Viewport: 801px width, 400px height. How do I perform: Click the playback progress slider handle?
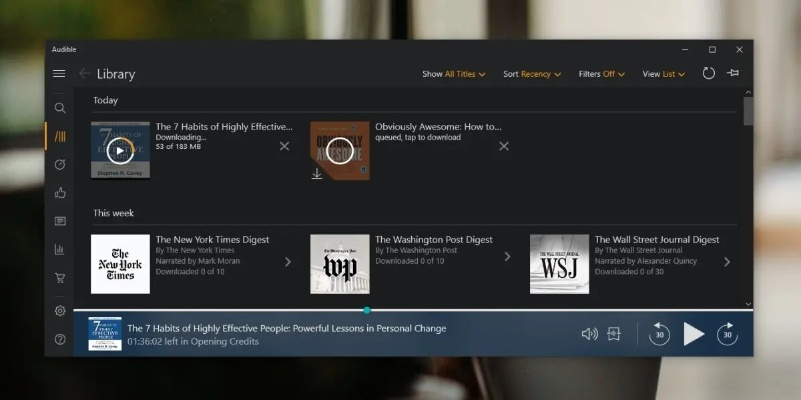[367, 310]
